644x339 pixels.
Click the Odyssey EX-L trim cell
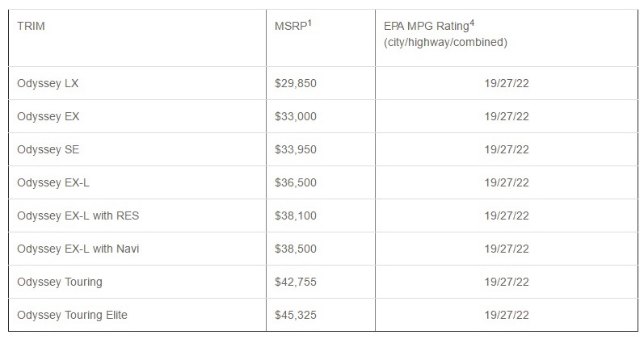53,182
